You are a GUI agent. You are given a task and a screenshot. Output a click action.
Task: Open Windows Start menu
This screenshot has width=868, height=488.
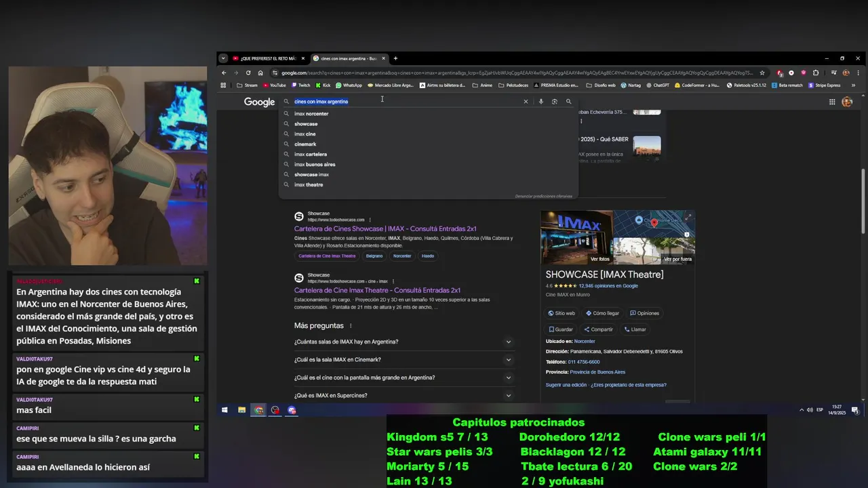coord(224,410)
